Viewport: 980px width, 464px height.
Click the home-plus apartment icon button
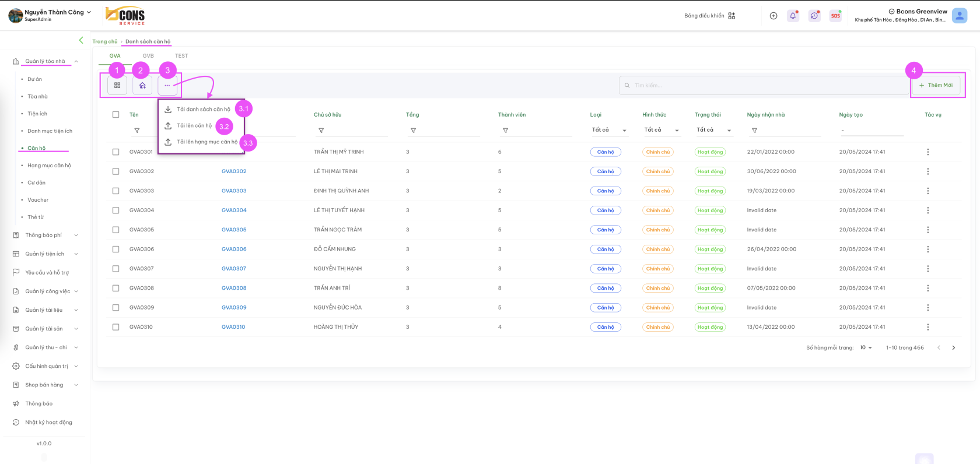(142, 85)
